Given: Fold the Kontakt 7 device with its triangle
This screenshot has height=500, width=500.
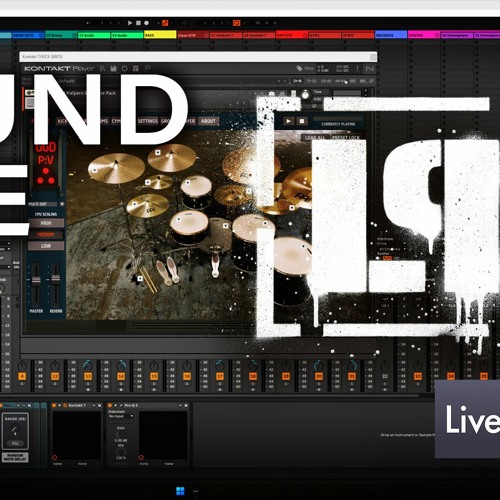Looking at the screenshot, I should 60,405.
